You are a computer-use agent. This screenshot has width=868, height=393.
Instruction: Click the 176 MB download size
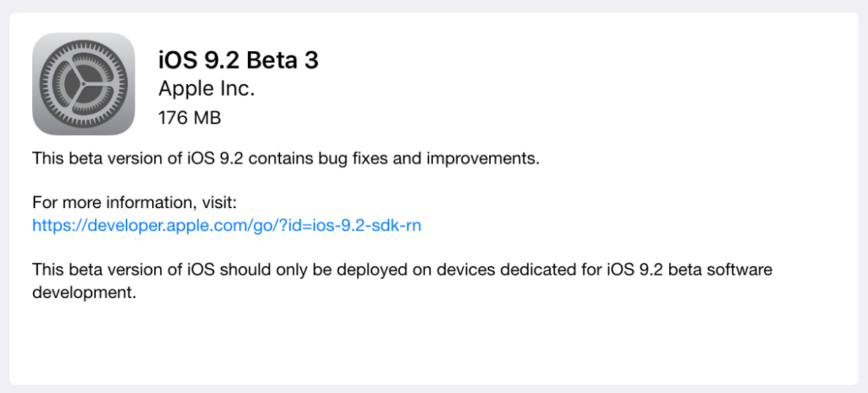pyautogui.click(x=189, y=117)
